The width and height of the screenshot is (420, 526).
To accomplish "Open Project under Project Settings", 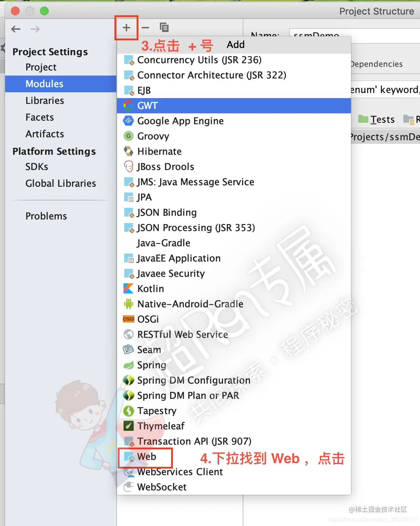I will [x=41, y=67].
